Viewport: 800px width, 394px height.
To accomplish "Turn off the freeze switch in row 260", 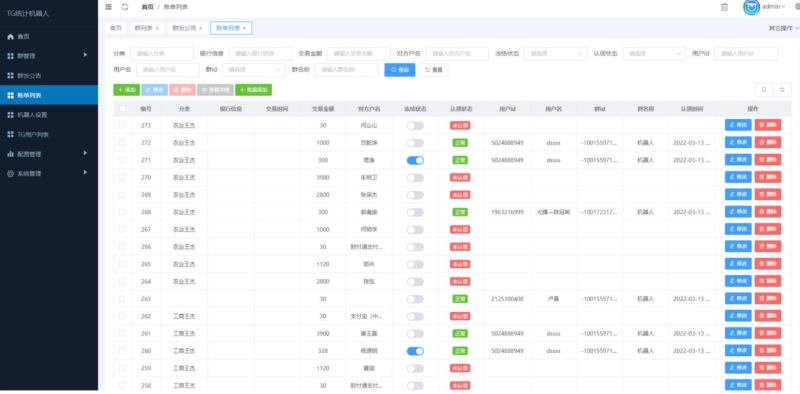I will click(415, 351).
